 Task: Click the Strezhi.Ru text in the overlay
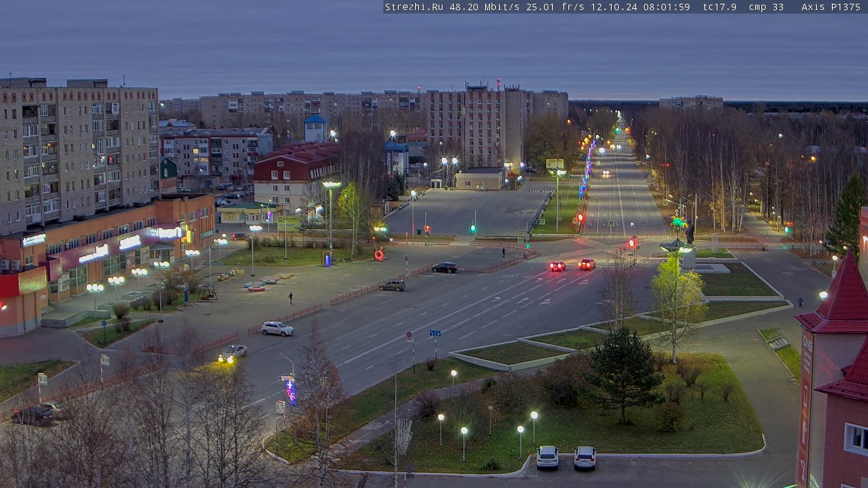pyautogui.click(x=414, y=7)
